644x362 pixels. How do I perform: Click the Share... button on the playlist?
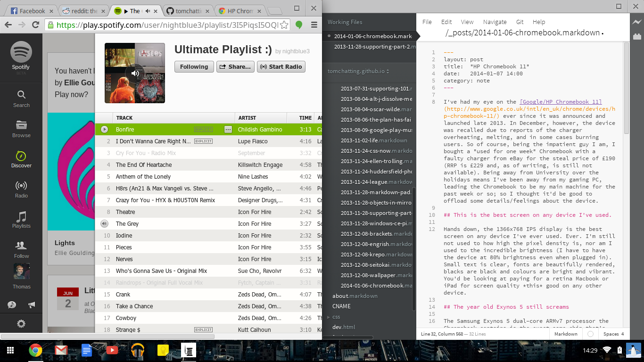pyautogui.click(x=235, y=67)
